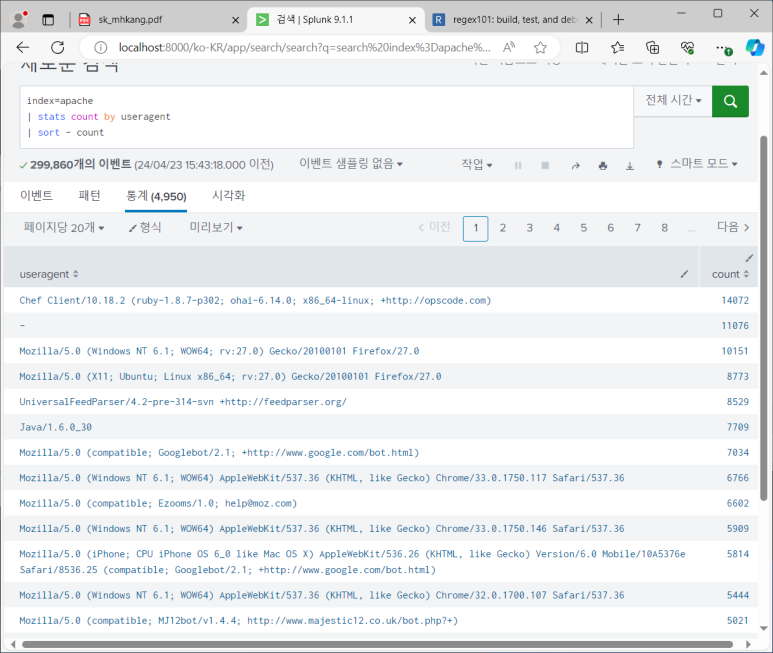Open the 작업 job menu
The image size is (773, 653).
coord(476,164)
